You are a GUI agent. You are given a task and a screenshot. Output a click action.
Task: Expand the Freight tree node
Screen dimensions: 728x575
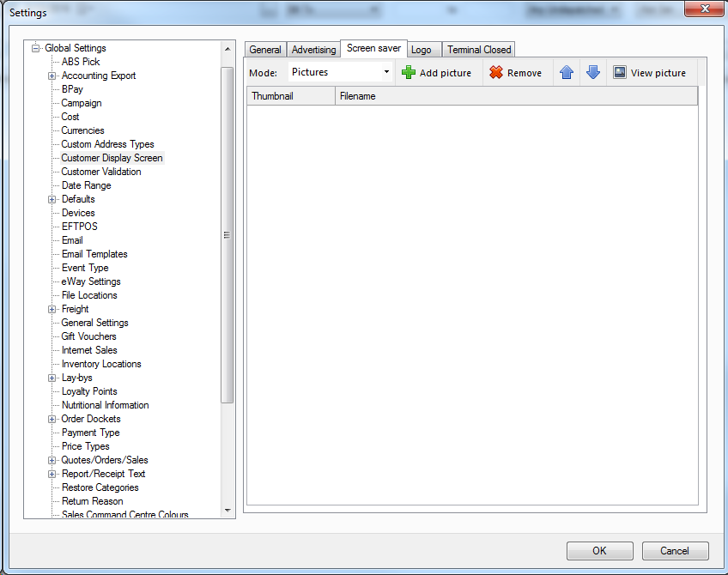coord(52,309)
